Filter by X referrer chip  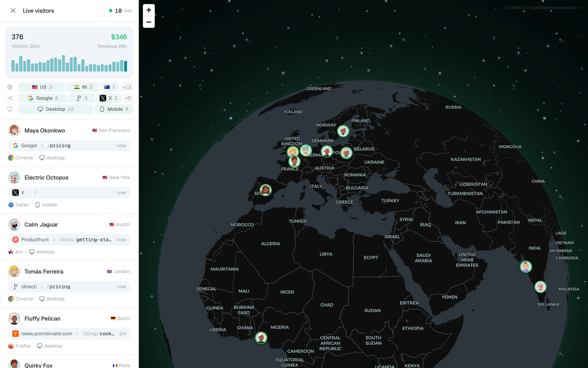click(x=108, y=98)
